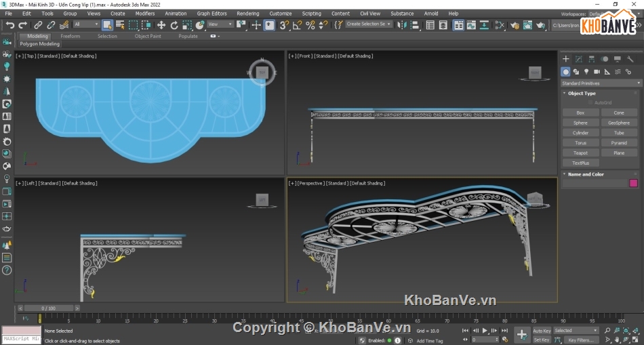Open Render Setup teapot icon
This screenshot has width=644, height=345.
(515, 25)
